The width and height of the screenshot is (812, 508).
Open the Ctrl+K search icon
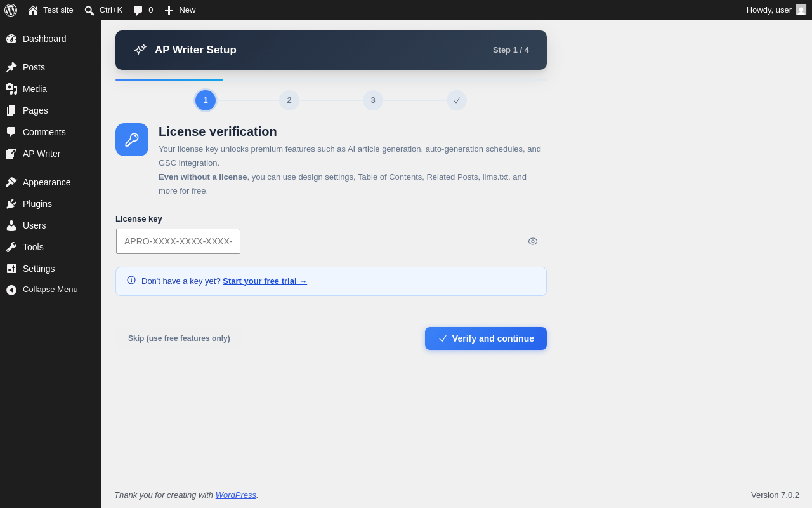pyautogui.click(x=89, y=10)
